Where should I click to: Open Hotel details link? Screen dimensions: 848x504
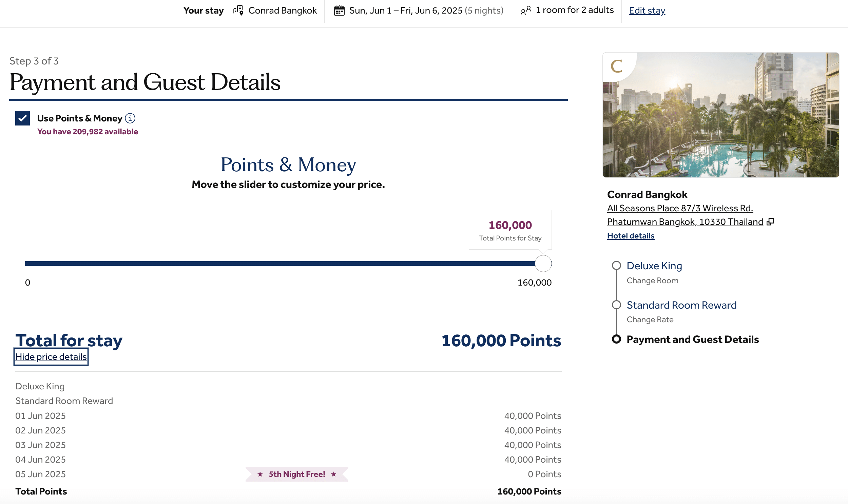tap(630, 236)
